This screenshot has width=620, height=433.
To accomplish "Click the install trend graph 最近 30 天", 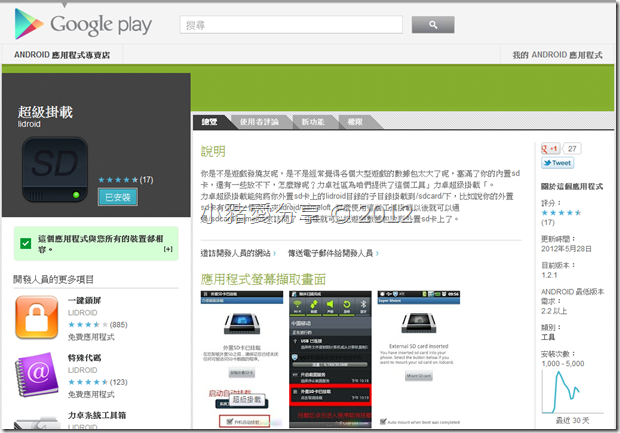I will [x=572, y=391].
